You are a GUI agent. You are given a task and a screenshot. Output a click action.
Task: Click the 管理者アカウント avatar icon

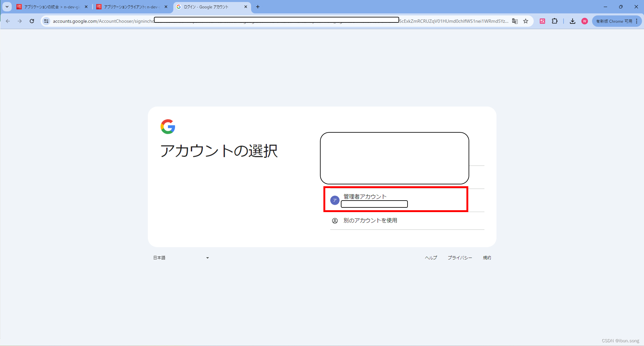(x=335, y=200)
